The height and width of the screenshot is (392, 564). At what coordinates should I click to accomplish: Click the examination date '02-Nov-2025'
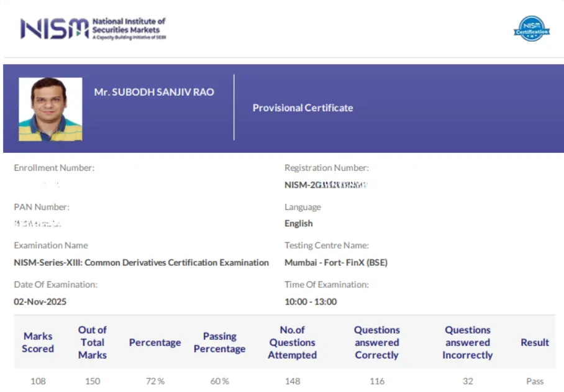click(x=40, y=301)
